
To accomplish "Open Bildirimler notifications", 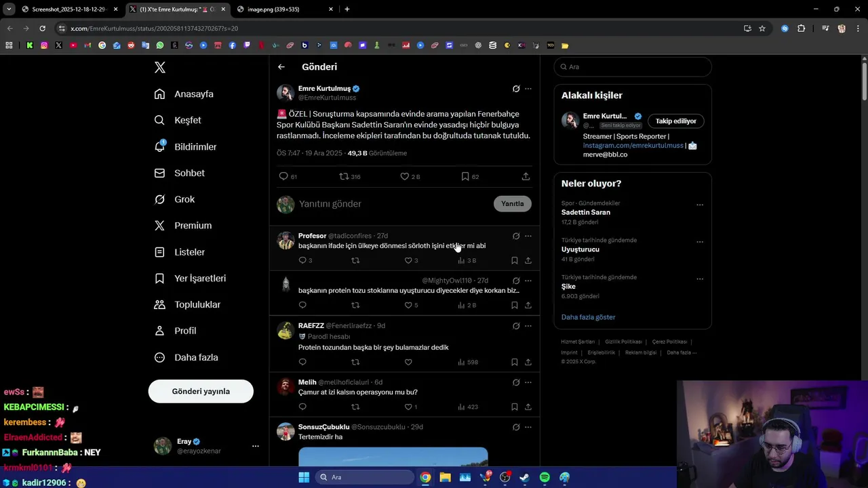I will pos(186,146).
